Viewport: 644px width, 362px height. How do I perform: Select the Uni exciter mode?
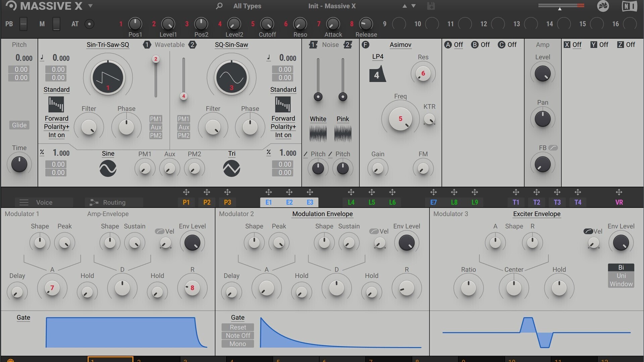click(x=621, y=276)
